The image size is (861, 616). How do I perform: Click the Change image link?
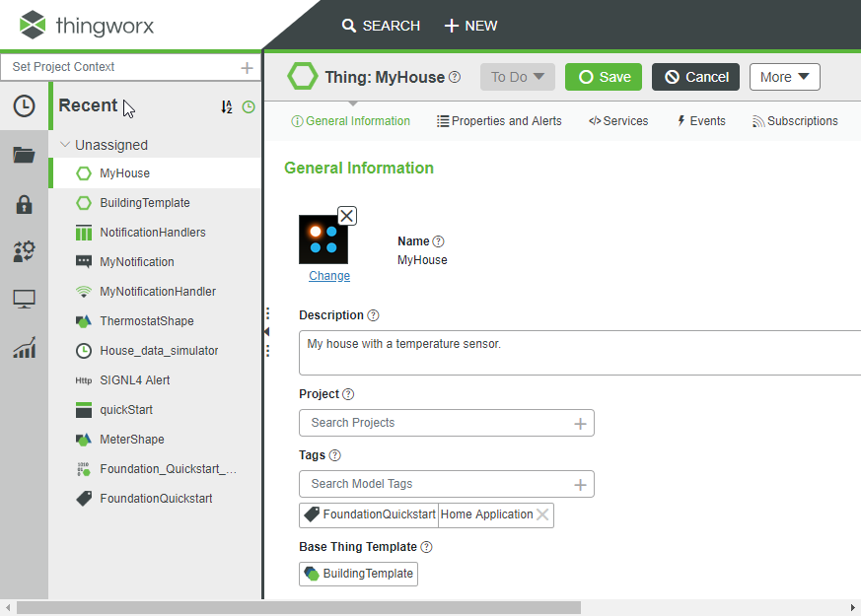tap(329, 276)
